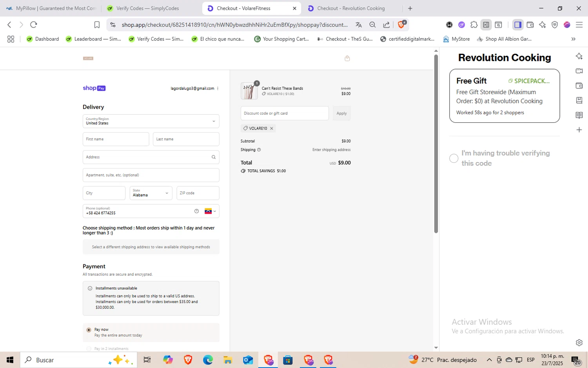Image resolution: width=588 pixels, height=368 pixels.
Task: Open Outlook from the taskbar
Action: pyautogui.click(x=248, y=360)
